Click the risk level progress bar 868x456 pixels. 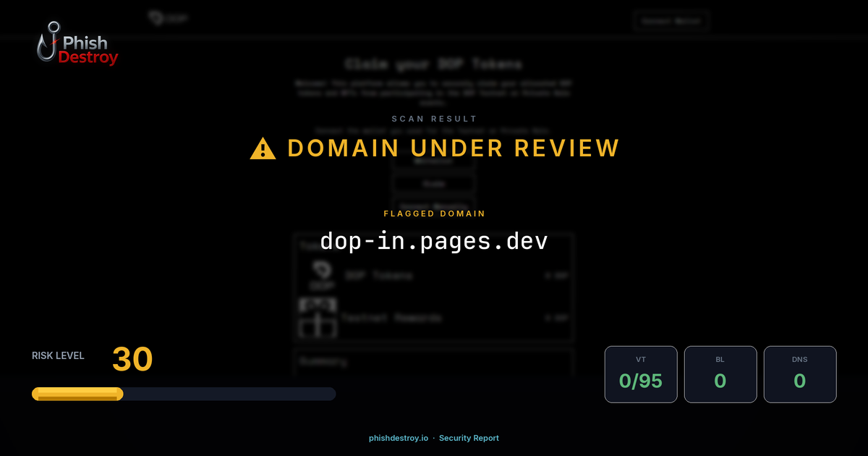(183, 393)
